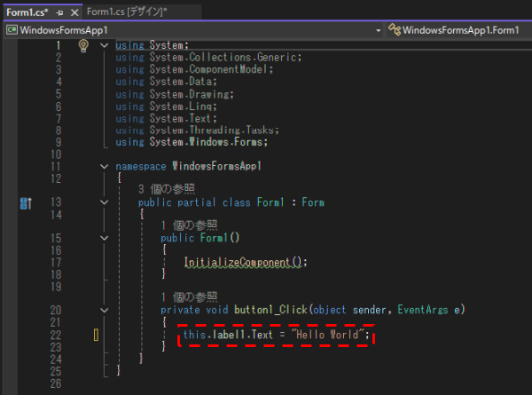Click the class icon beside WindowsFormsApp1.Form1
532x395 pixels.
point(395,29)
